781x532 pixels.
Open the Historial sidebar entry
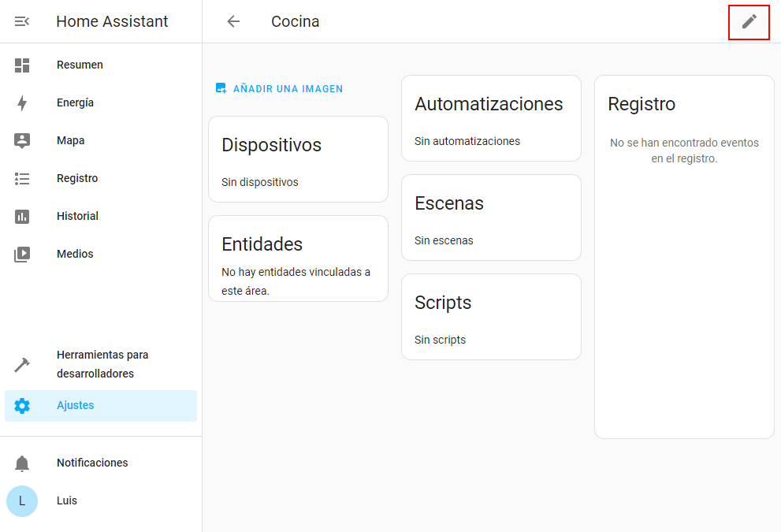pos(77,216)
